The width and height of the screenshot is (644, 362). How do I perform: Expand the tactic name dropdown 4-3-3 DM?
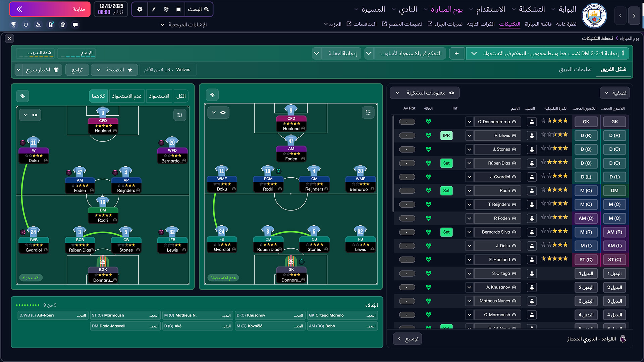pyautogui.click(x=474, y=53)
